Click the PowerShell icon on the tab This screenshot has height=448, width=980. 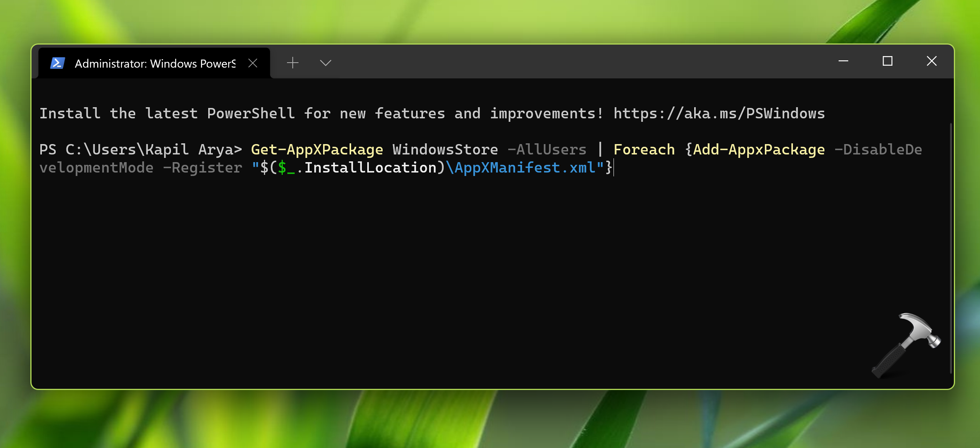coord(58,63)
